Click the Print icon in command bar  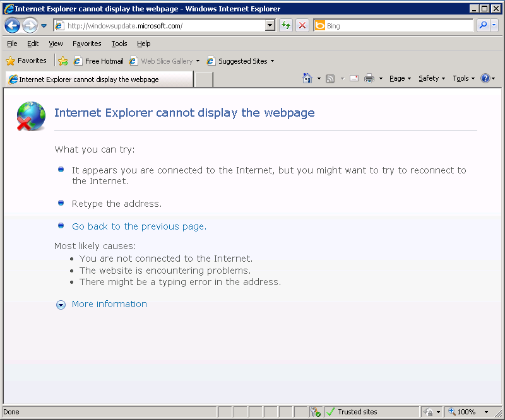pyautogui.click(x=369, y=79)
